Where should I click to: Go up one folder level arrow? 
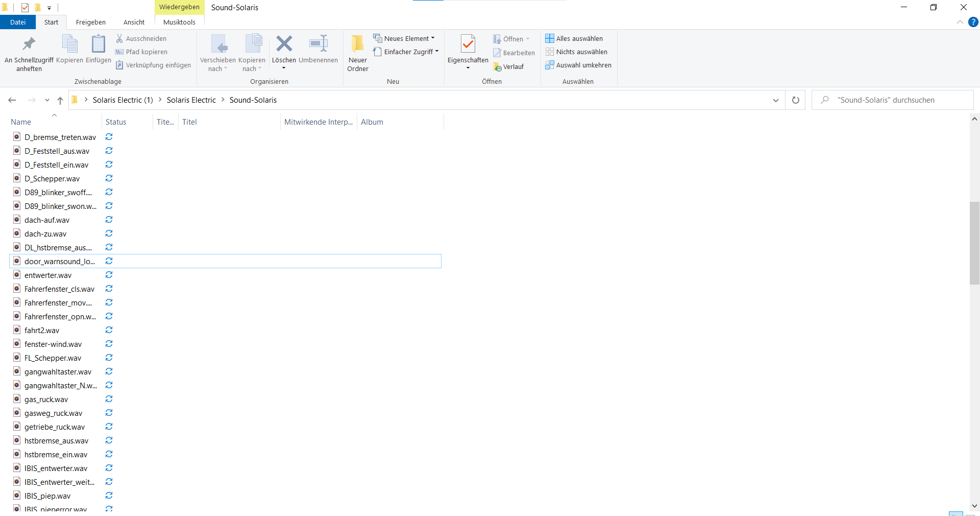[x=60, y=100]
